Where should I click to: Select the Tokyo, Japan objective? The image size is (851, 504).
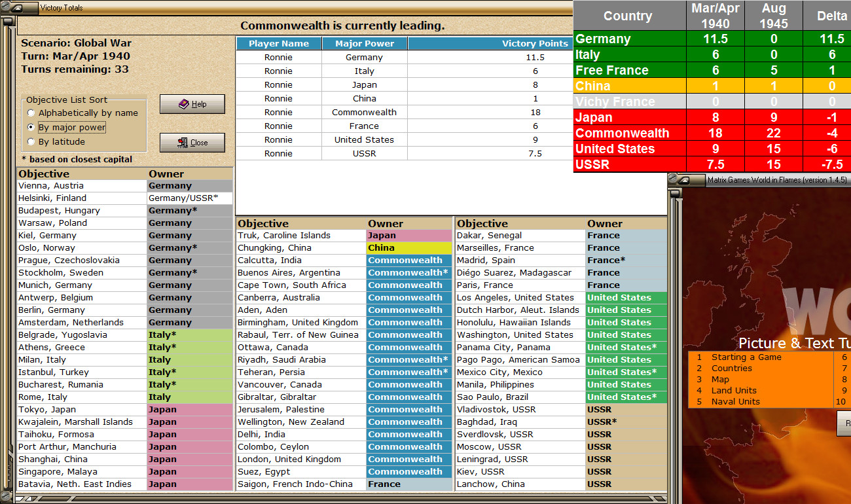click(82, 410)
